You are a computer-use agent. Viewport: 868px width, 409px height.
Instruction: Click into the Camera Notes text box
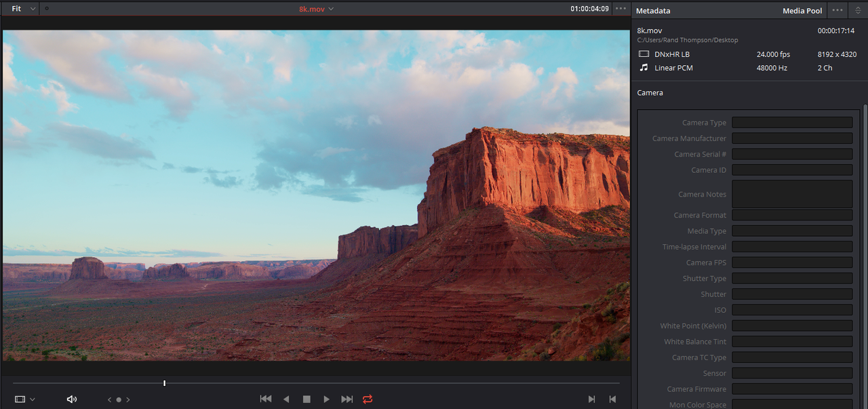pyautogui.click(x=792, y=194)
